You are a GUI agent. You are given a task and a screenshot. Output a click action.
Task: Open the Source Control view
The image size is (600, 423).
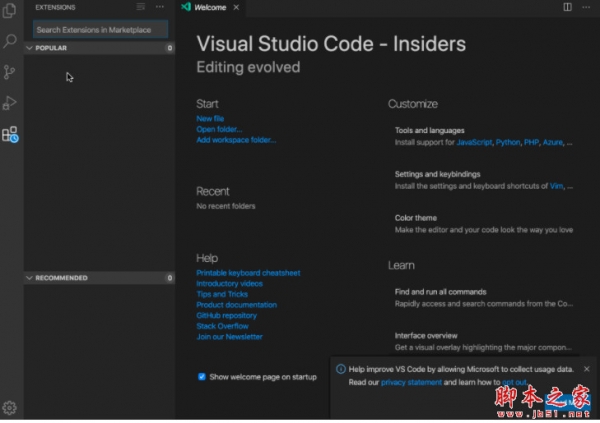(x=9, y=72)
